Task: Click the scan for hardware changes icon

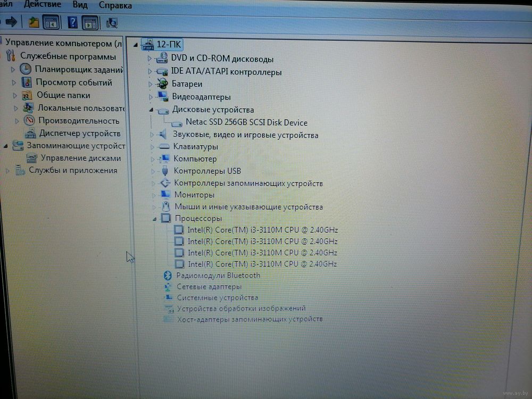Action: 112,23
